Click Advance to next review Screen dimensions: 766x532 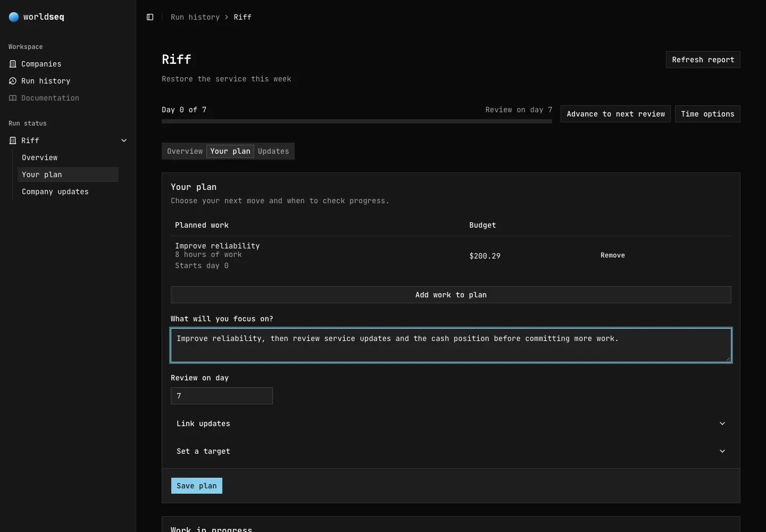pyautogui.click(x=615, y=114)
